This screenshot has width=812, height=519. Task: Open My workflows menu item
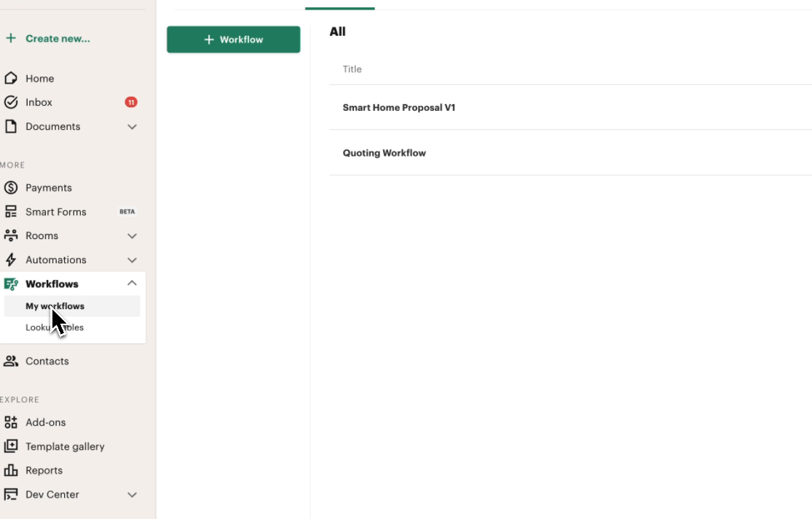tap(54, 305)
